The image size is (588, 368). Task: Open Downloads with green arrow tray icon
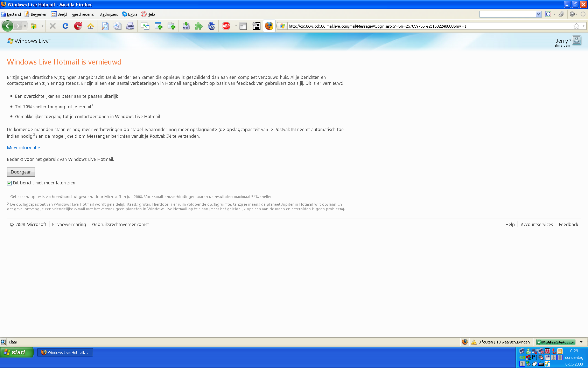pos(186,26)
